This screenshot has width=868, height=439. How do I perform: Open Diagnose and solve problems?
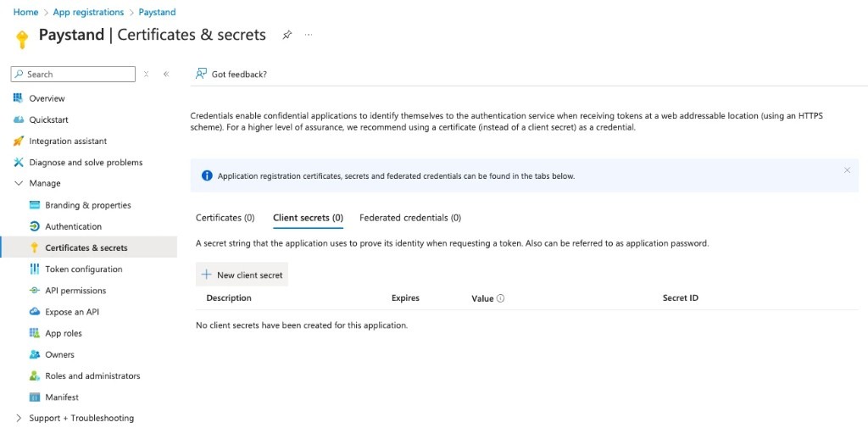tap(86, 162)
